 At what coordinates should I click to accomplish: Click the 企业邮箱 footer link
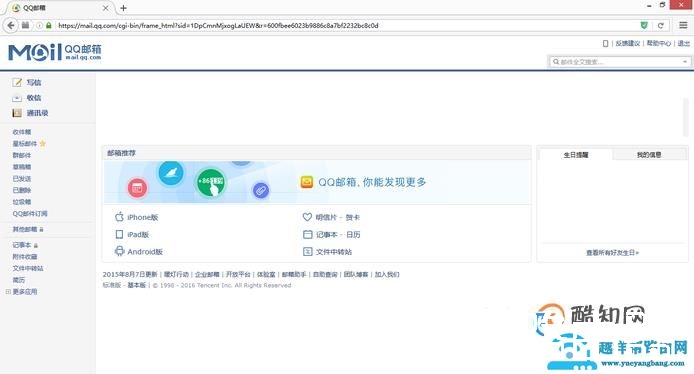click(x=207, y=274)
